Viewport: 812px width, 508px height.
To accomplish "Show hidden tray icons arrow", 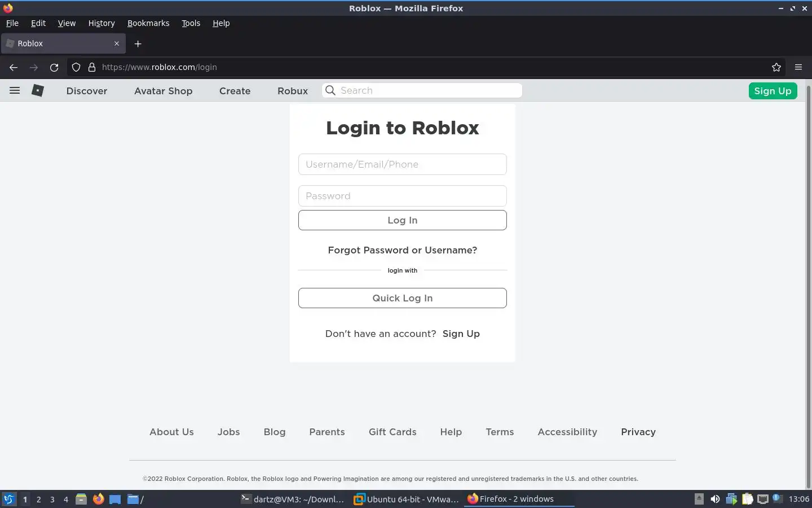I will point(699,499).
